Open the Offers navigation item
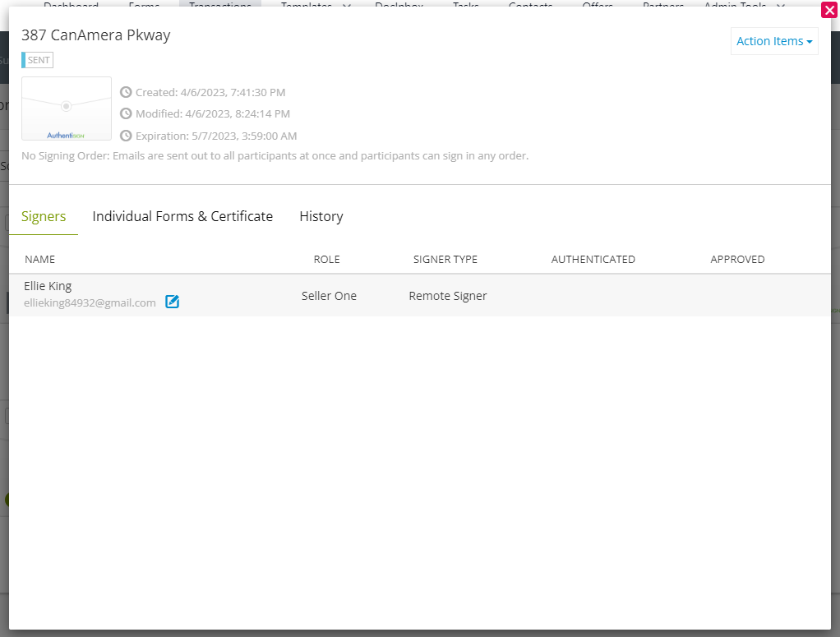840x637 pixels. tap(597, 6)
